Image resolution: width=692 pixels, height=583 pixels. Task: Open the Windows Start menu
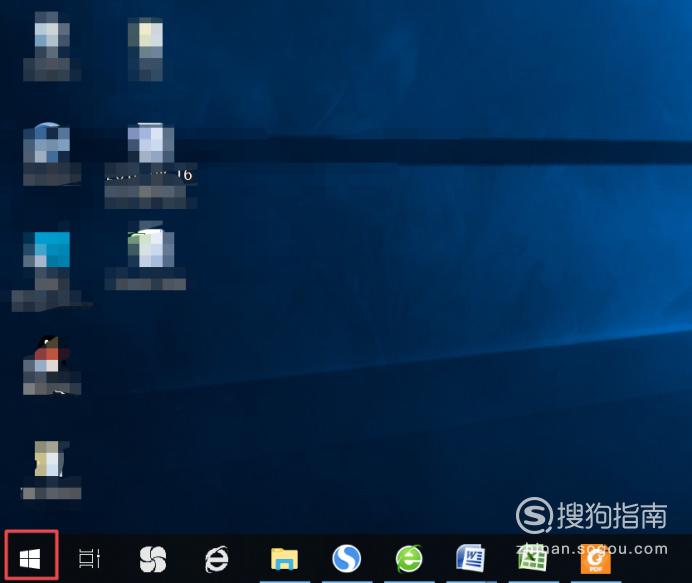(x=30, y=559)
